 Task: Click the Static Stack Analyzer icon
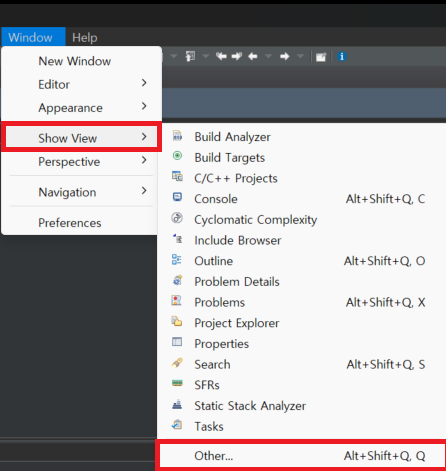(177, 404)
